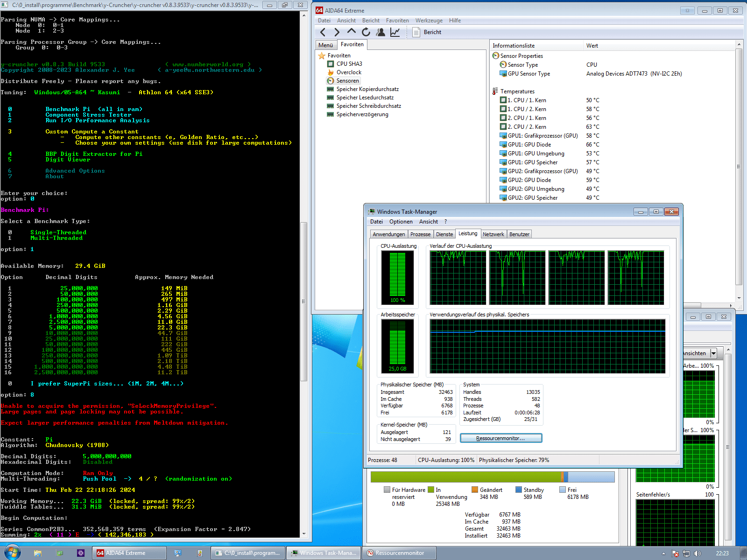The width and height of the screenshot is (747, 560).
Task: Go back in AIDA64 navigation
Action: click(x=323, y=32)
